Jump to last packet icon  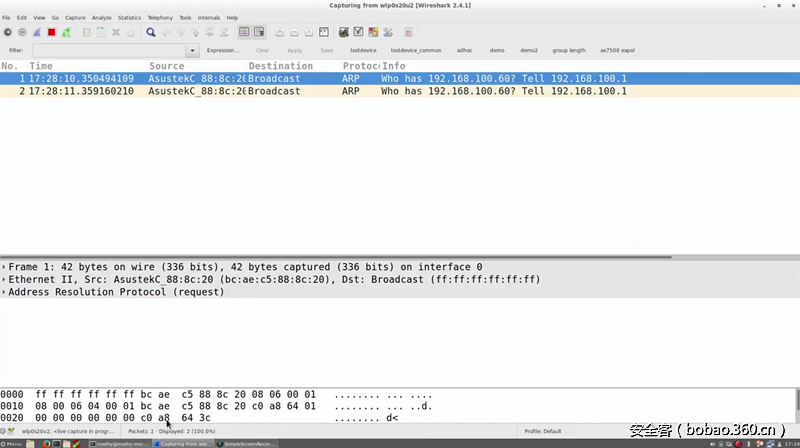pyautogui.click(x=224, y=32)
